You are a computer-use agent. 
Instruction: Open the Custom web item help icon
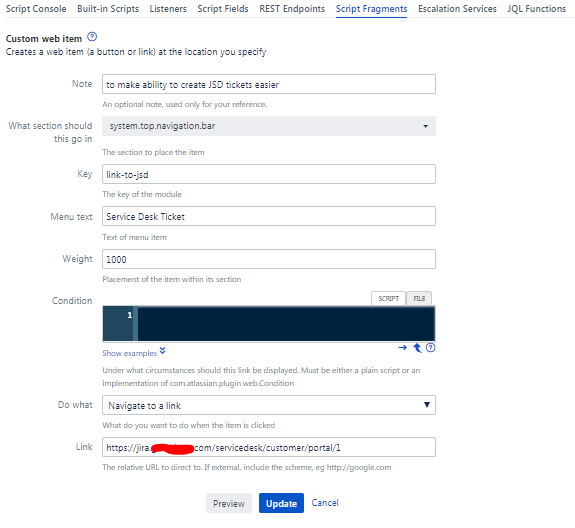coord(92,37)
